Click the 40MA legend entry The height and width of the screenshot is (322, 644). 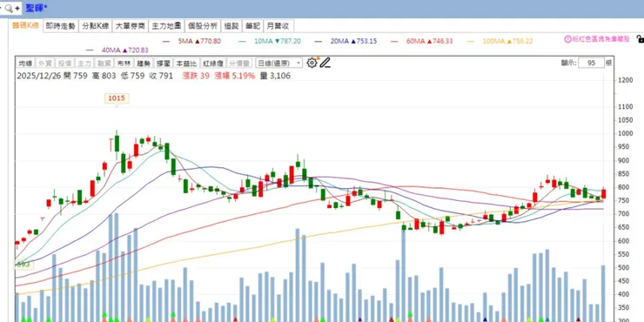(x=117, y=50)
